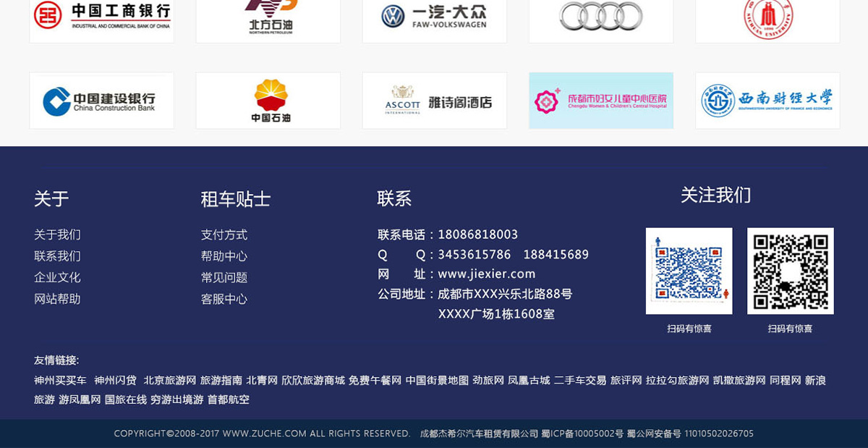Click the 支付方式 link
Screen dimensions: 868x448
pos(224,234)
